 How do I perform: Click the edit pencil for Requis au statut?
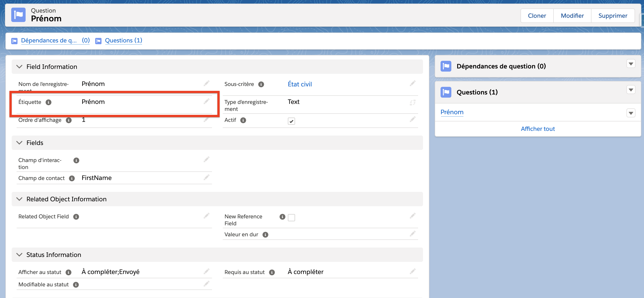click(412, 271)
